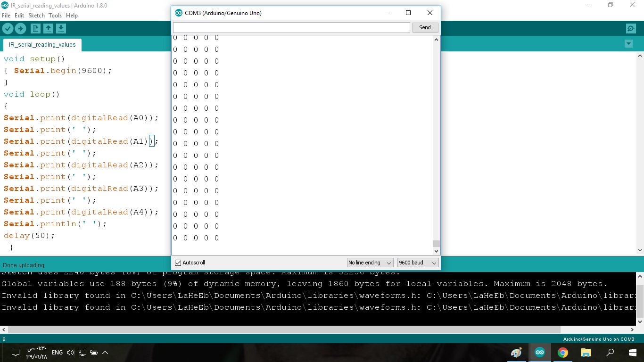The height and width of the screenshot is (362, 644).
Task: Click the network tray icon
Action: 82,353
